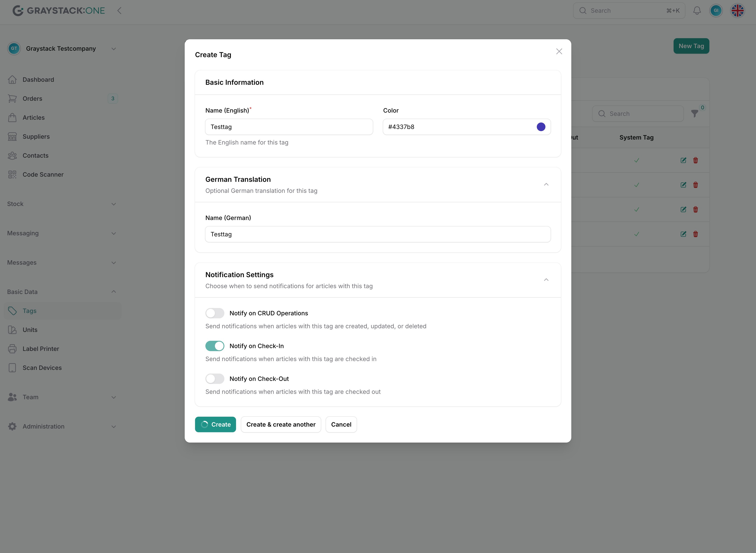Go to Suppliers in sidebar
The width and height of the screenshot is (756, 553).
pos(36,137)
